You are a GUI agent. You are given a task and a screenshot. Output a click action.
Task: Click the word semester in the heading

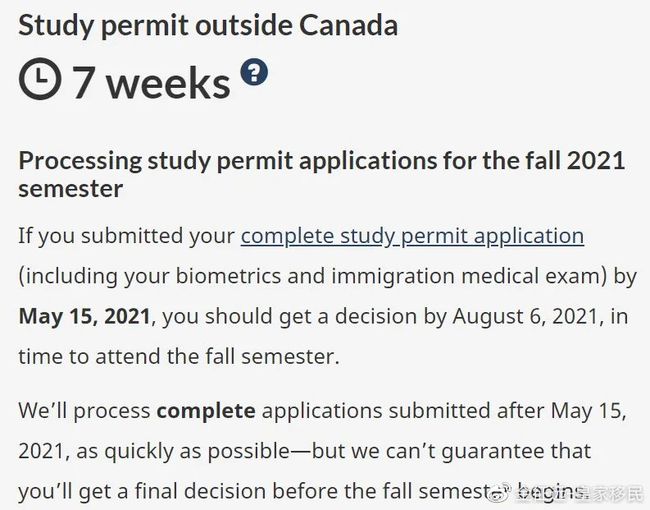point(70,189)
